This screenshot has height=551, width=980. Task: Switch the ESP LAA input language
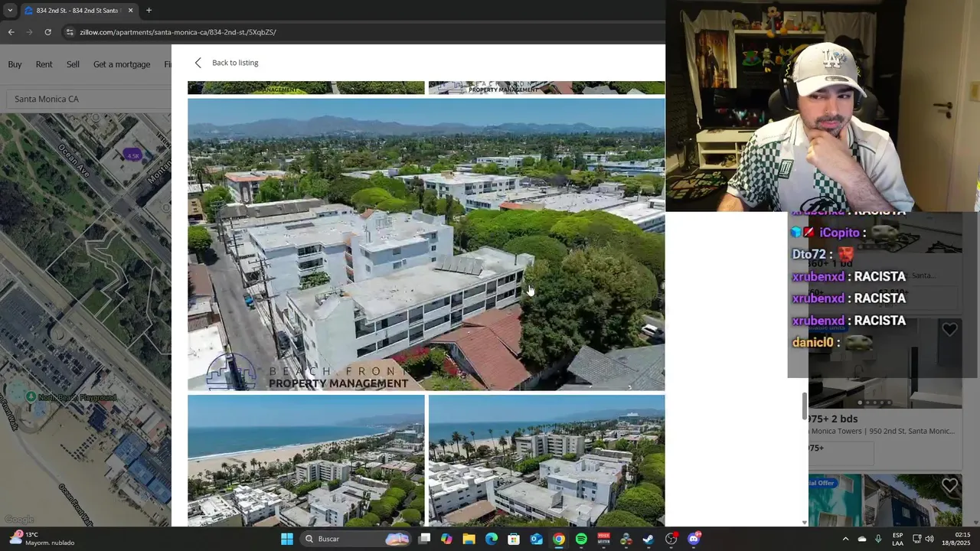[897, 539]
